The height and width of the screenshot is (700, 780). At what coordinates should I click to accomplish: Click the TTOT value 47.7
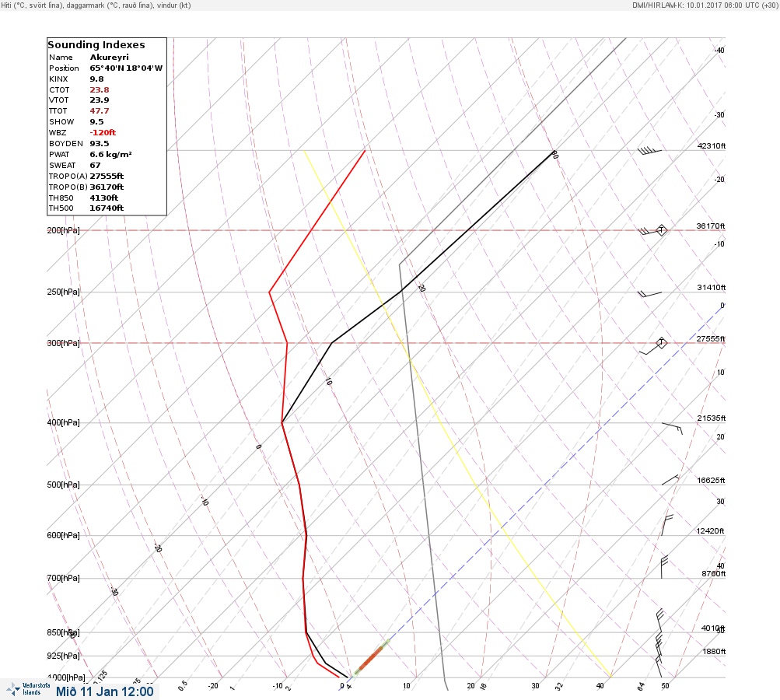[x=99, y=111]
